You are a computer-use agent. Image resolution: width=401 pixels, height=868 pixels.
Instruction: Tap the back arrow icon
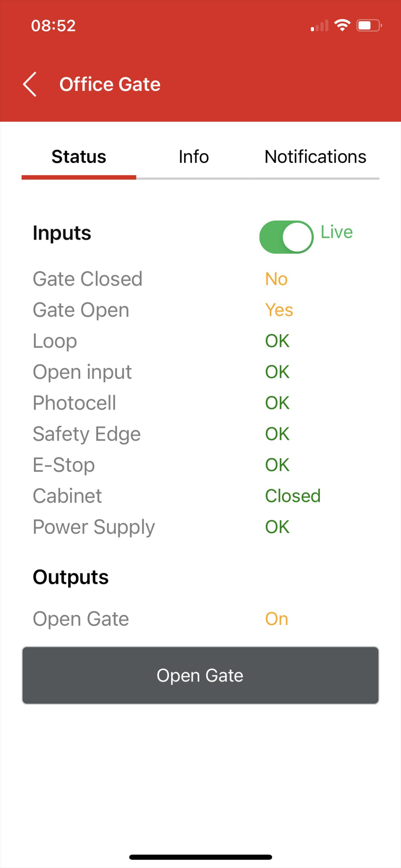[x=30, y=84]
